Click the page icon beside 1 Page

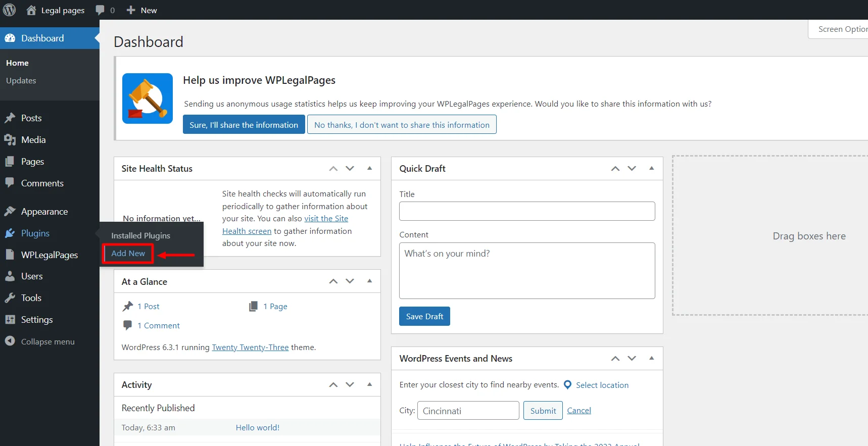point(253,307)
